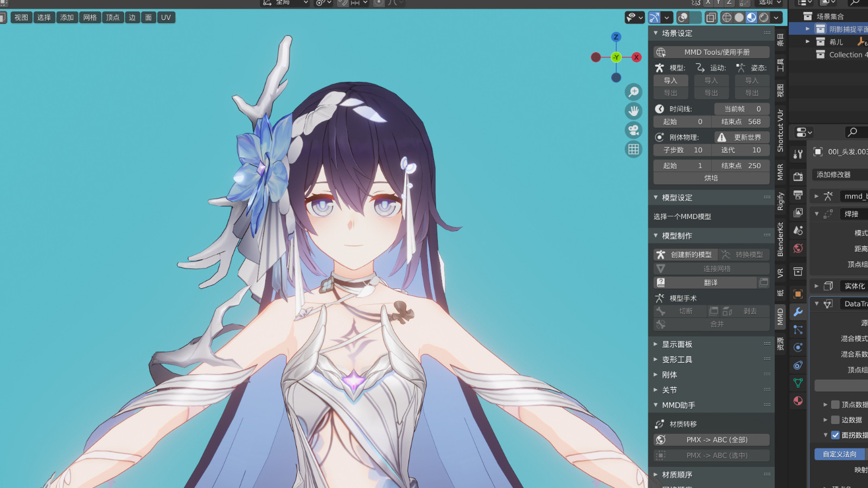Open the modifier wrench properties tab
The image size is (868, 488).
[798, 312]
